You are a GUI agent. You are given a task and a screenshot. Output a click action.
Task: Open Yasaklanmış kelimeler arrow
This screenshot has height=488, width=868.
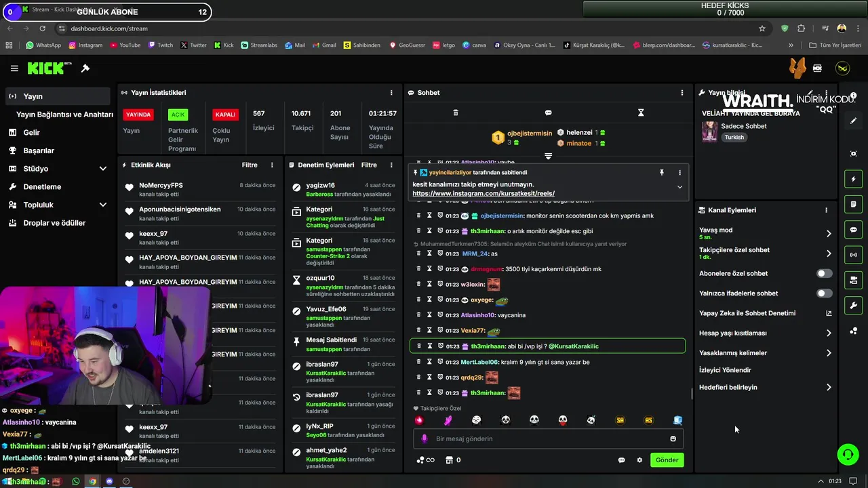pyautogui.click(x=829, y=353)
